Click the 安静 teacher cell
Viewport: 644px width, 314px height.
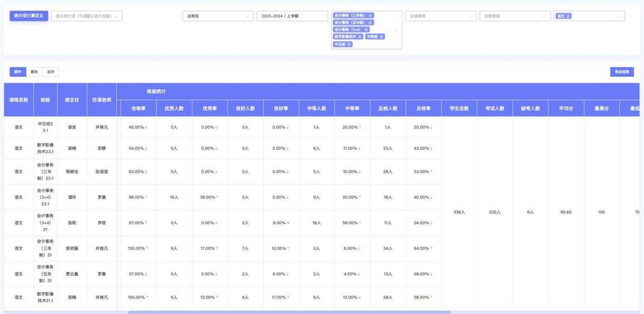(102, 148)
